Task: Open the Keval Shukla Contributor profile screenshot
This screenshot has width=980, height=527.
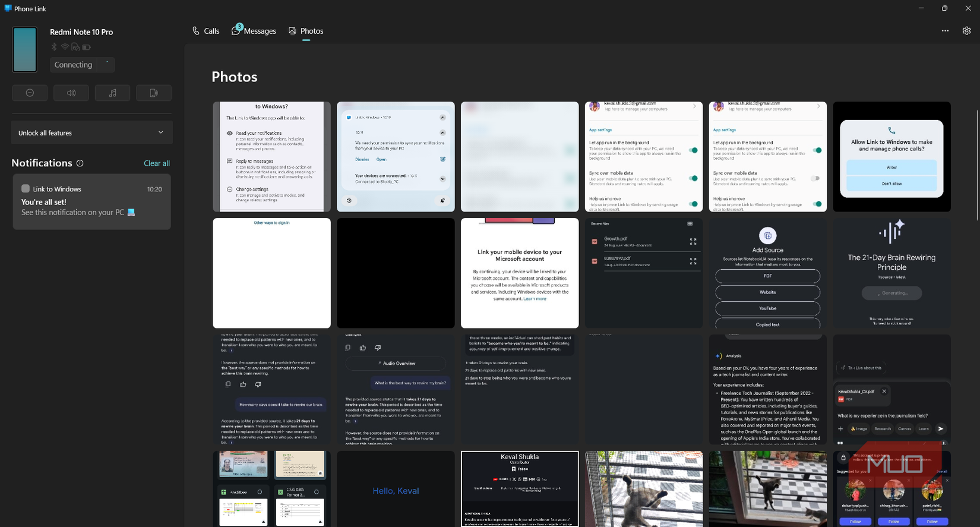Action: 520,489
